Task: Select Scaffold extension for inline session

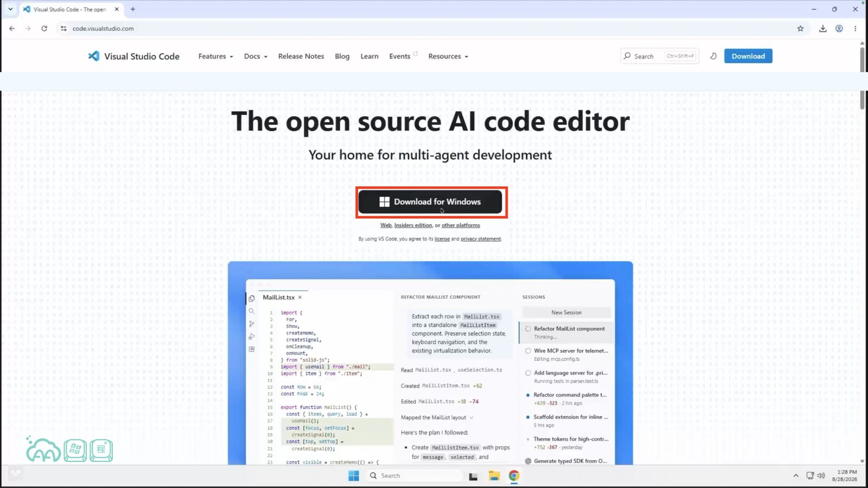Action: pyautogui.click(x=566, y=421)
